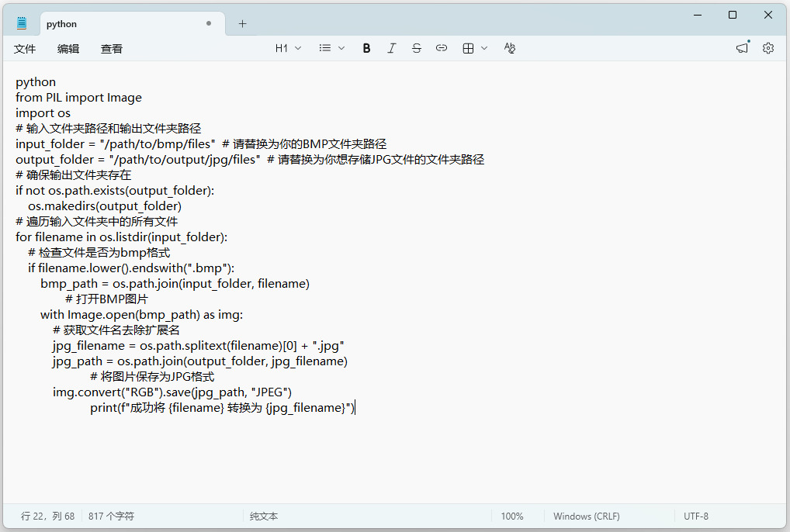The image size is (790, 532).
Task: Click the 'jpg_filename = os.path.splitext' line
Action: (199, 347)
